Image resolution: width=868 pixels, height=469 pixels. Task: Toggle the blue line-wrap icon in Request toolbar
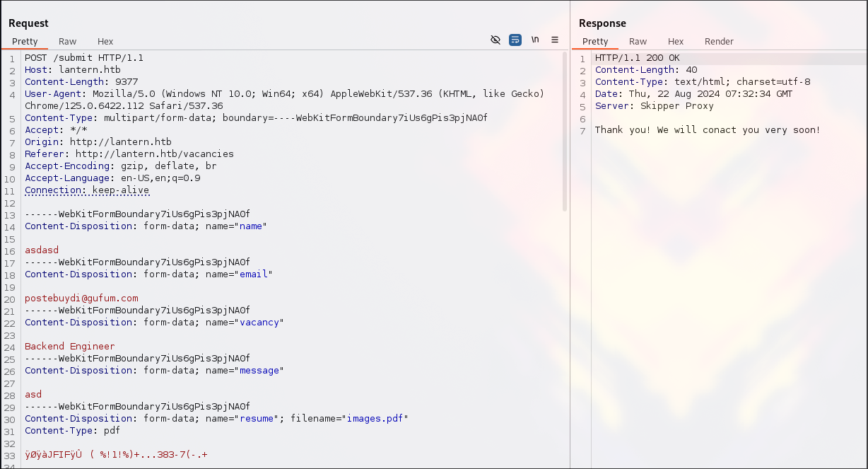pyautogui.click(x=515, y=40)
